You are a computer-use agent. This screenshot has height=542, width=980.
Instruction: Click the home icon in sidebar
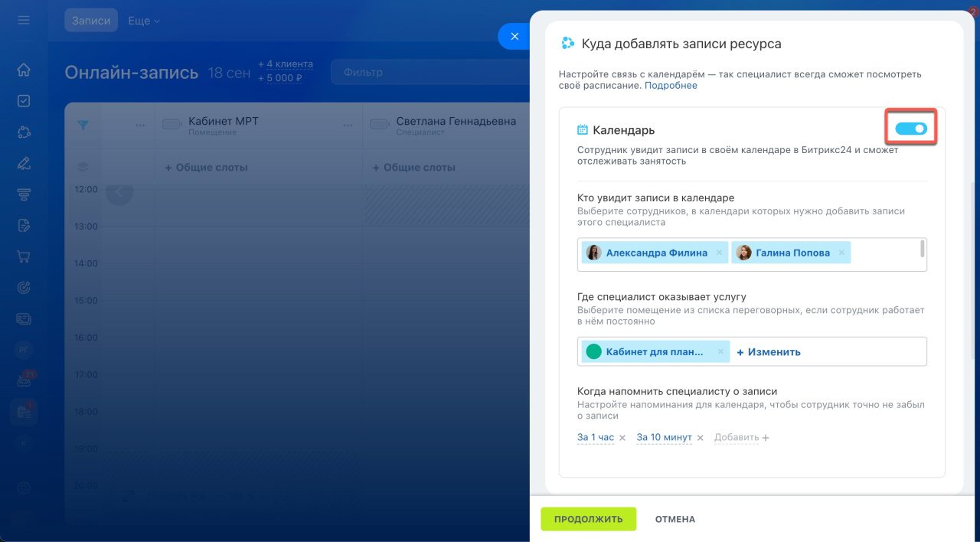24,70
